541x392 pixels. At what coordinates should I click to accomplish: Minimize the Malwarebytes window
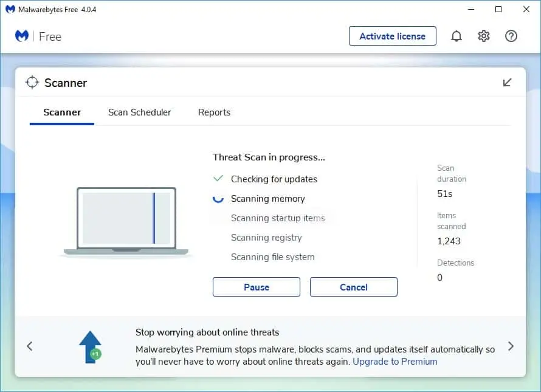pos(471,9)
